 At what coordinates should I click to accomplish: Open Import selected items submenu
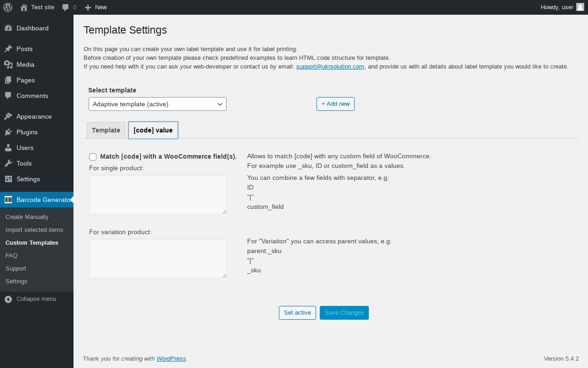(x=34, y=230)
